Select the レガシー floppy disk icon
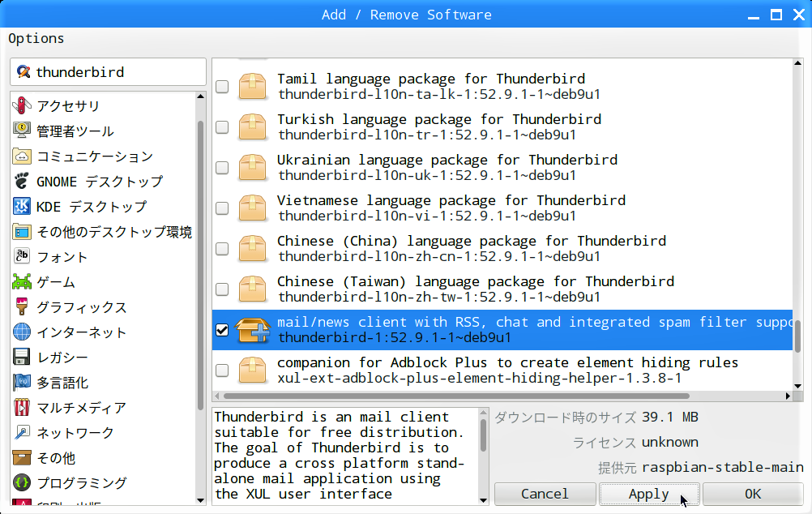This screenshot has height=514, width=812. click(22, 357)
